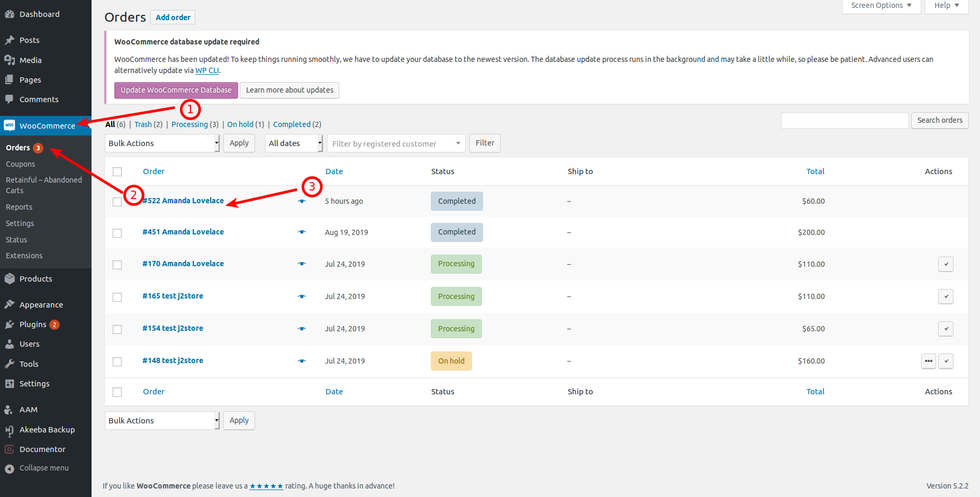Viewport: 980px width, 497px height.
Task: Show the On hold (1) orders view
Action: click(246, 124)
